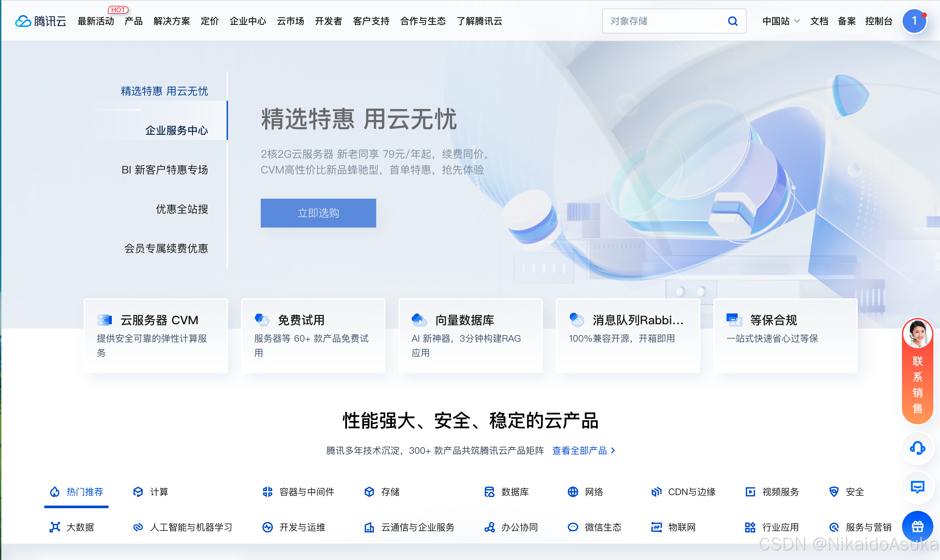This screenshot has height=560, width=940.
Task: Open the 定价 menu item
Action: coord(210,21)
